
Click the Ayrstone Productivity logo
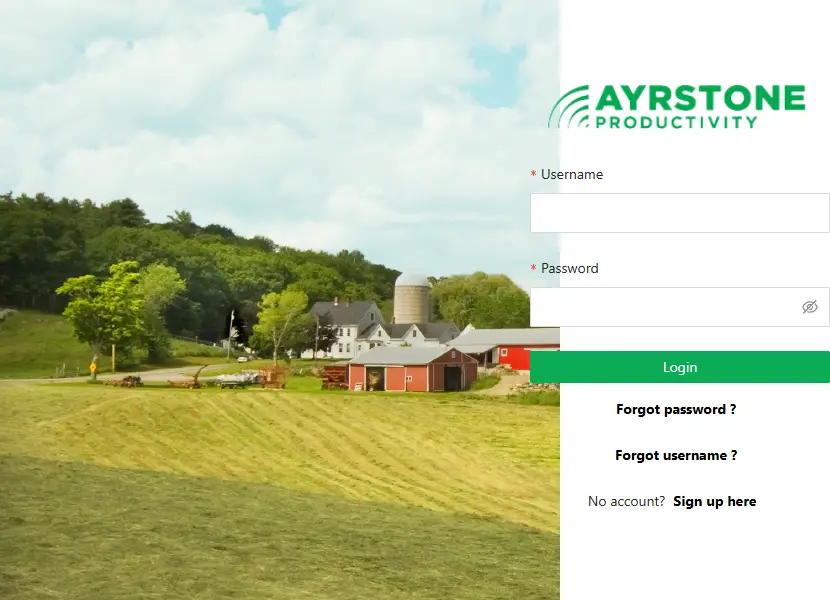point(676,106)
